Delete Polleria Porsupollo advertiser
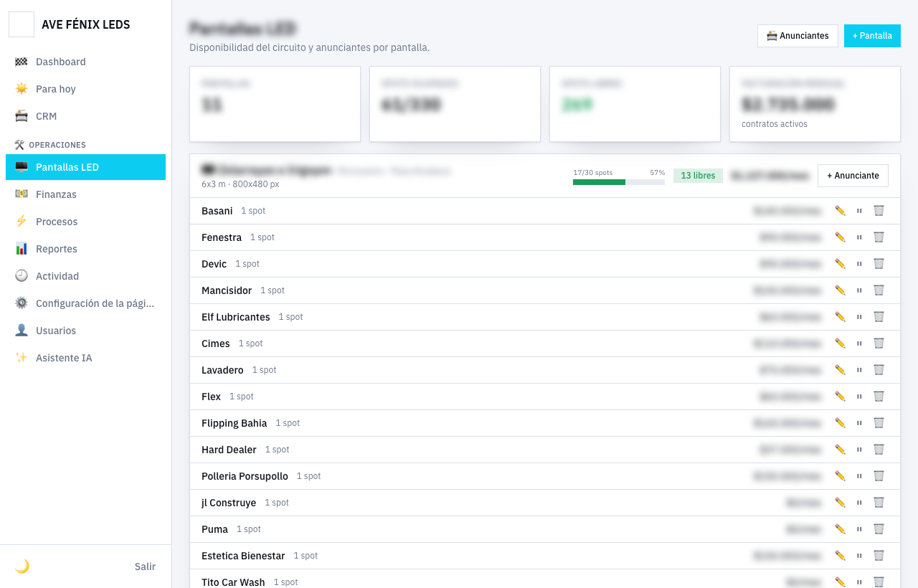The image size is (918, 588). pos(879,476)
